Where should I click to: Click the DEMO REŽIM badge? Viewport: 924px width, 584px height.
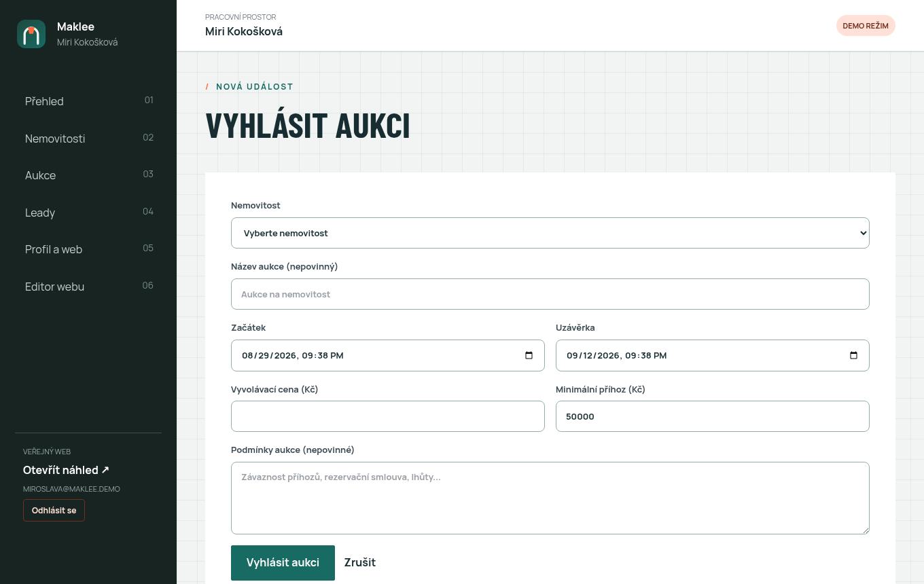coord(866,26)
